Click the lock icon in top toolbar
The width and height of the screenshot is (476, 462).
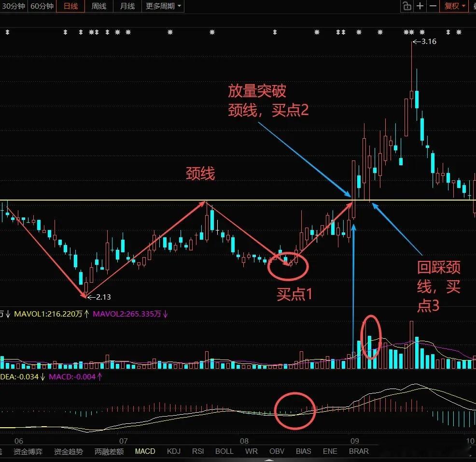click(x=407, y=6)
